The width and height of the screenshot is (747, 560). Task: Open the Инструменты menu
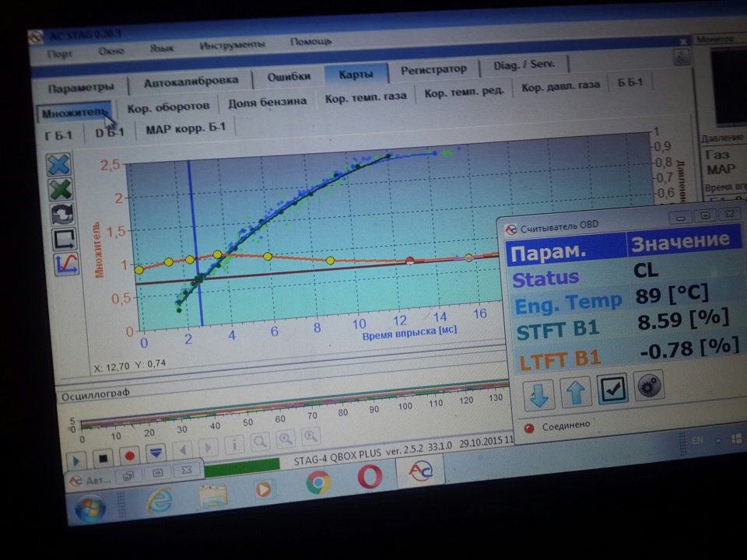pos(232,45)
